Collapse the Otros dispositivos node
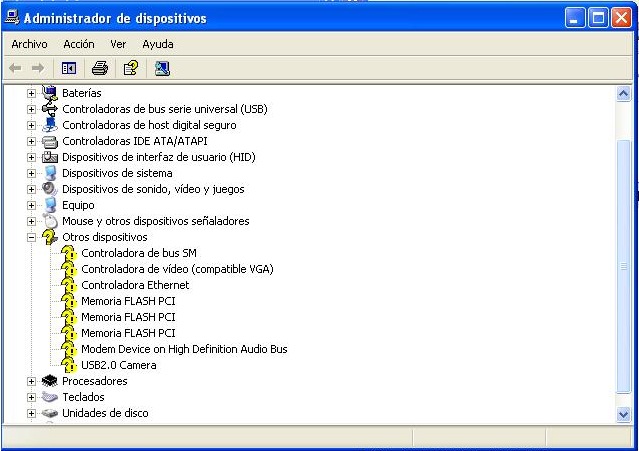Viewport: 639px width, 451px height. pyautogui.click(x=31, y=238)
